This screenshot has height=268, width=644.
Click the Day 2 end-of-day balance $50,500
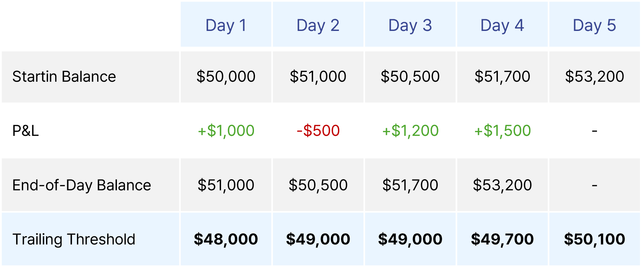tap(318, 185)
